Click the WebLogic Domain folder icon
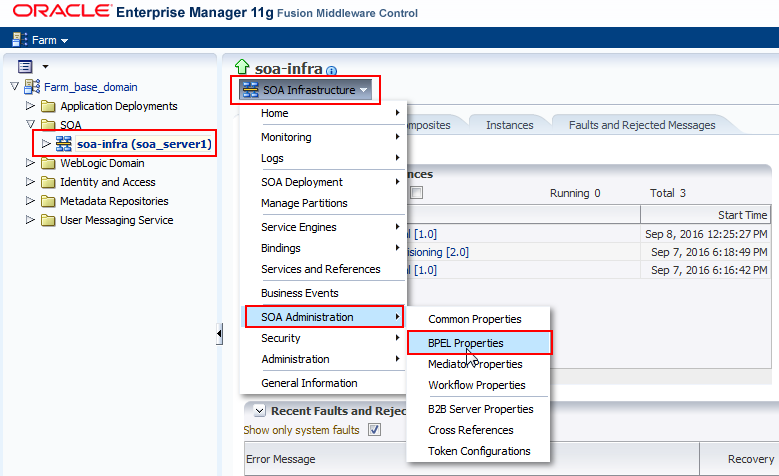The width and height of the screenshot is (779, 476). [x=48, y=163]
